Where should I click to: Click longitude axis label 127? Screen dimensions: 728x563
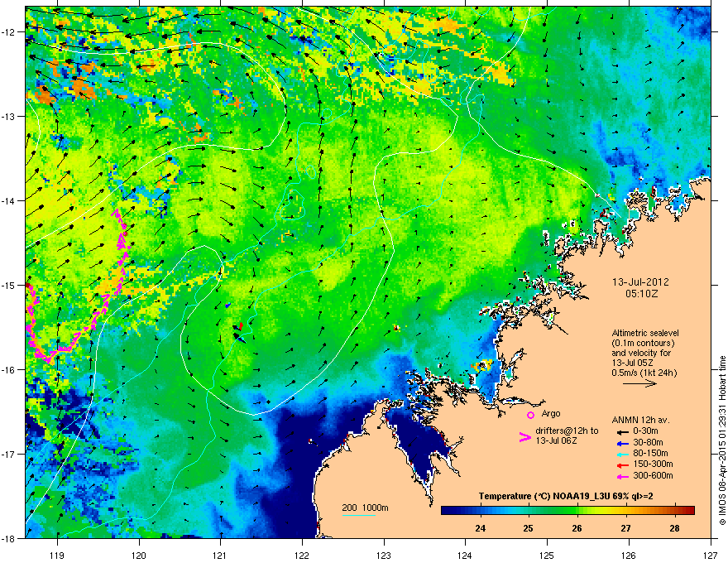[711, 555]
